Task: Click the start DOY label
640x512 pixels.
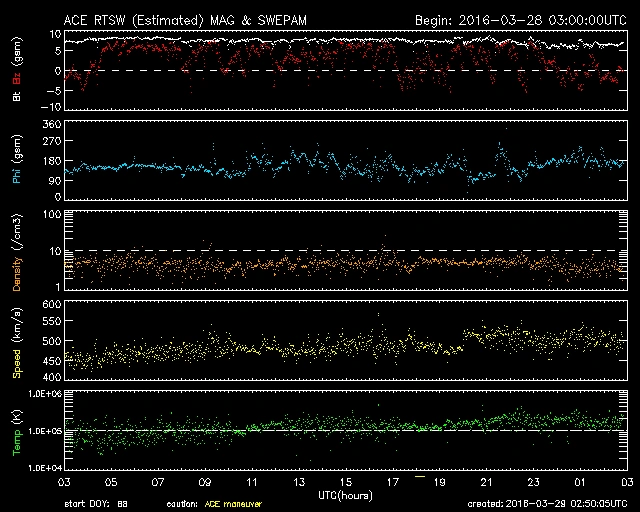Action: (x=96, y=504)
